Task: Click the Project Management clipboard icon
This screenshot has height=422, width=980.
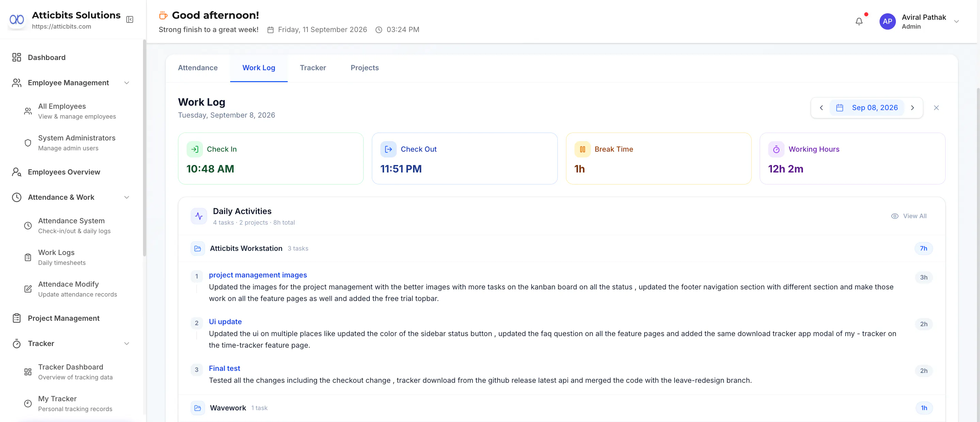Action: point(17,318)
